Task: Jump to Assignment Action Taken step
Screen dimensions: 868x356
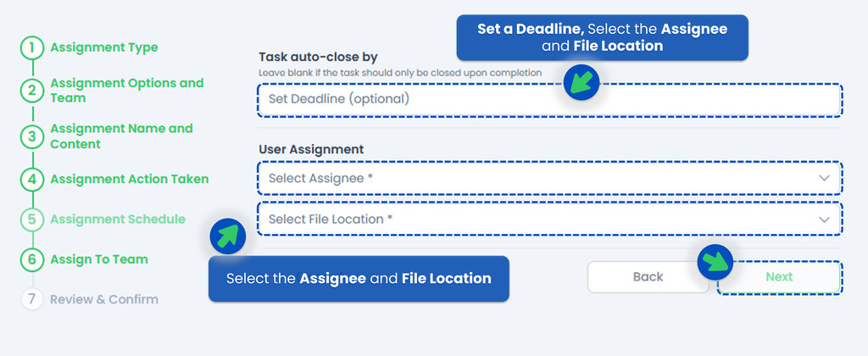Action: pos(129,179)
